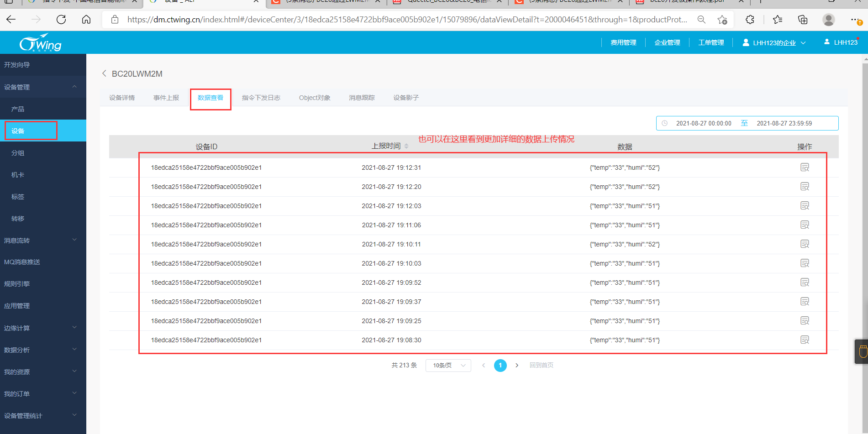Click the 回到首页 pagination link

point(542,365)
